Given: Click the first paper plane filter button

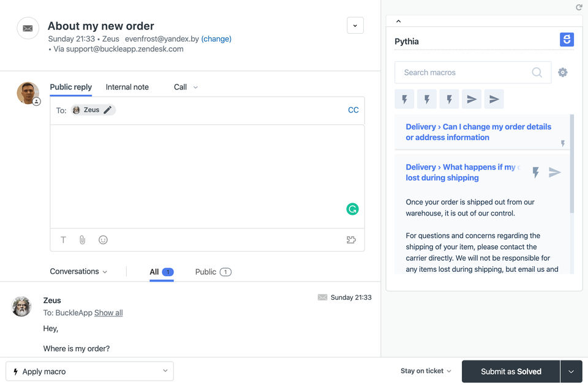Looking at the screenshot, I should (x=471, y=99).
